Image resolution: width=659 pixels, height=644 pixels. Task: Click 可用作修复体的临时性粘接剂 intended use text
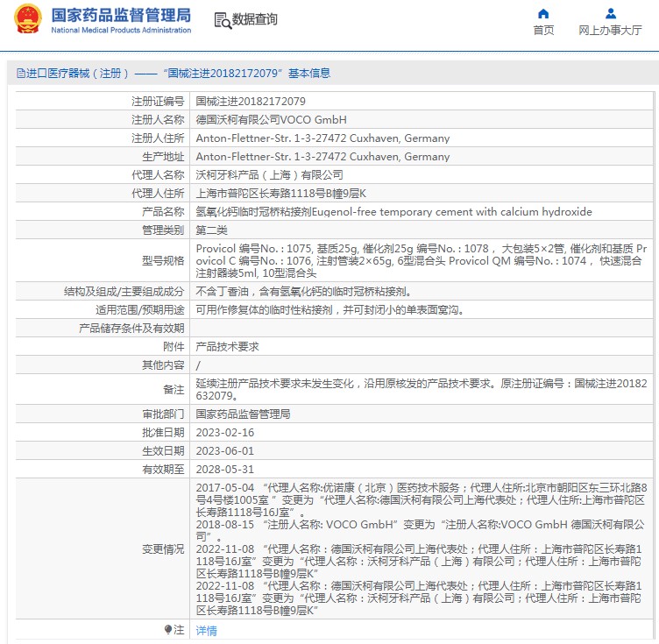coord(329,310)
